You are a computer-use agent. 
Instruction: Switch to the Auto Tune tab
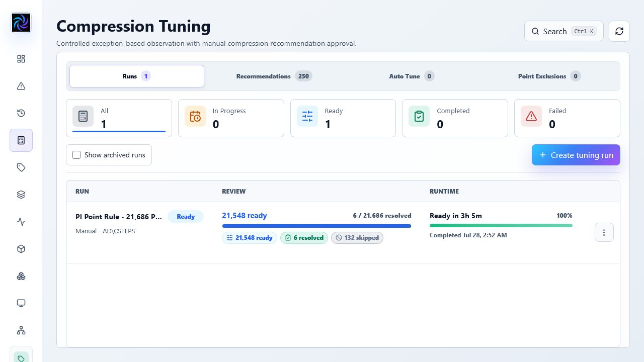coord(412,76)
